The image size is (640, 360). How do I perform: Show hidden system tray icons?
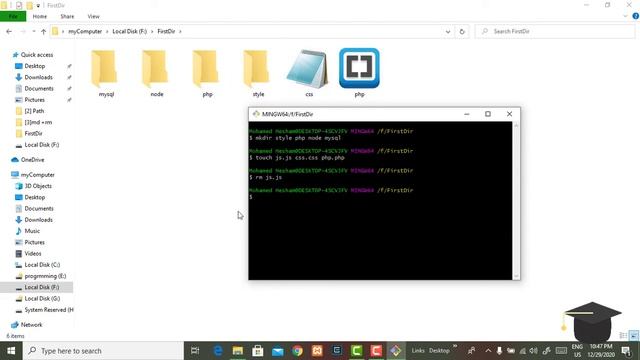point(488,351)
